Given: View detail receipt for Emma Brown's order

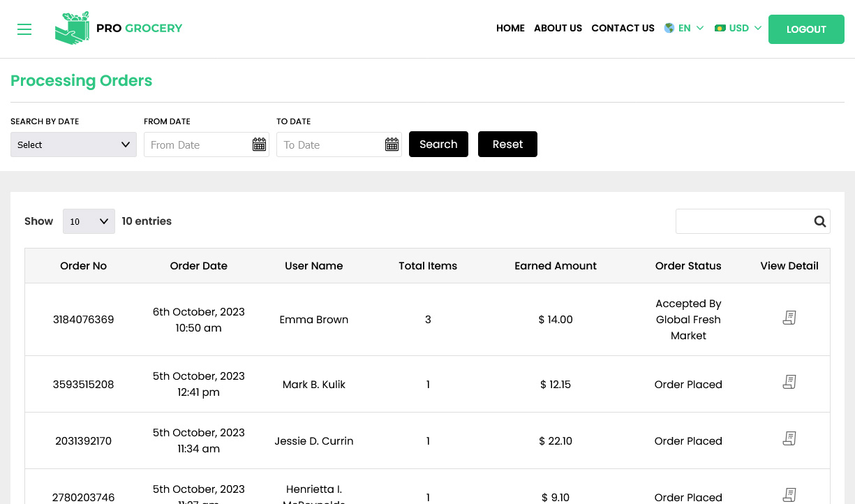Looking at the screenshot, I should click(x=789, y=318).
